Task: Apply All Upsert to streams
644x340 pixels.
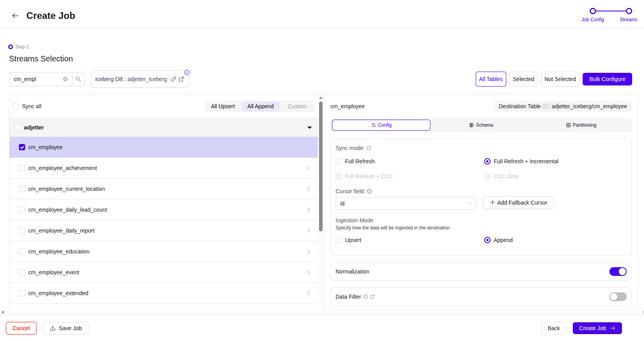Action: (223, 106)
